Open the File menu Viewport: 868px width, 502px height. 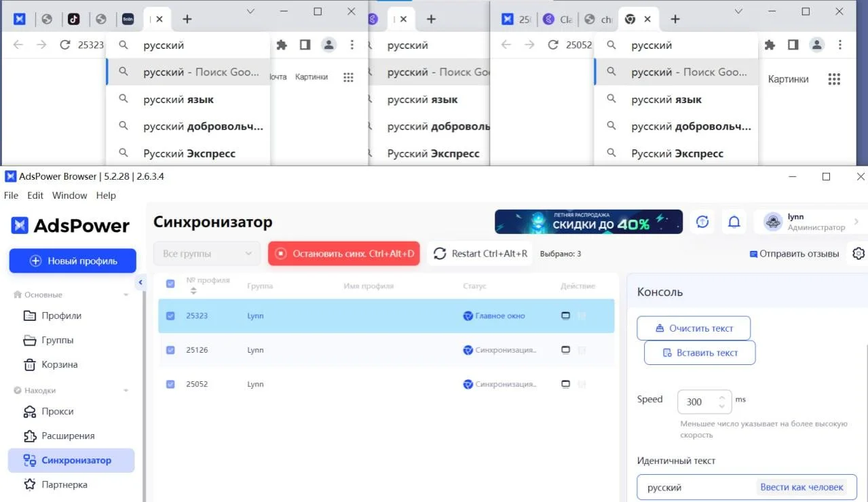point(10,195)
